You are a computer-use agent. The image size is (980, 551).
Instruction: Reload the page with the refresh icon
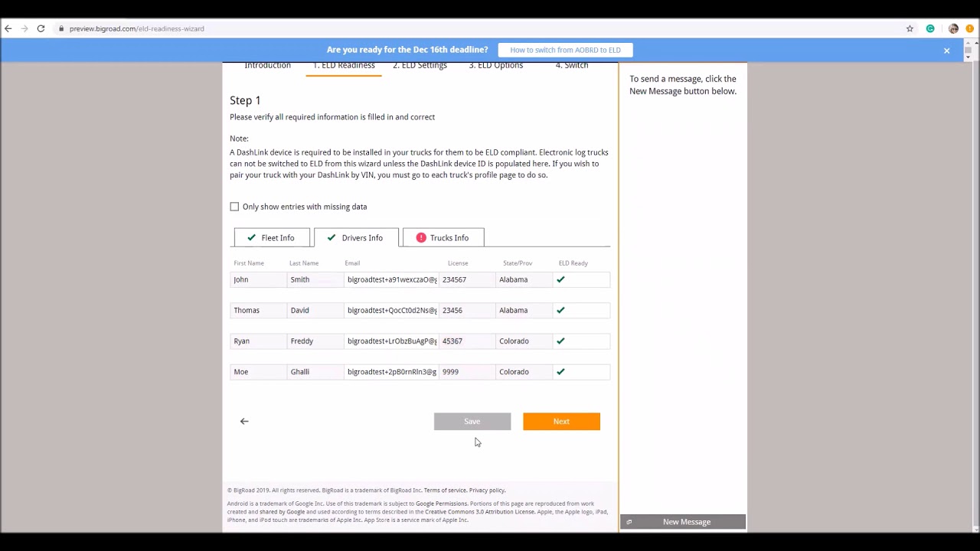(41, 28)
